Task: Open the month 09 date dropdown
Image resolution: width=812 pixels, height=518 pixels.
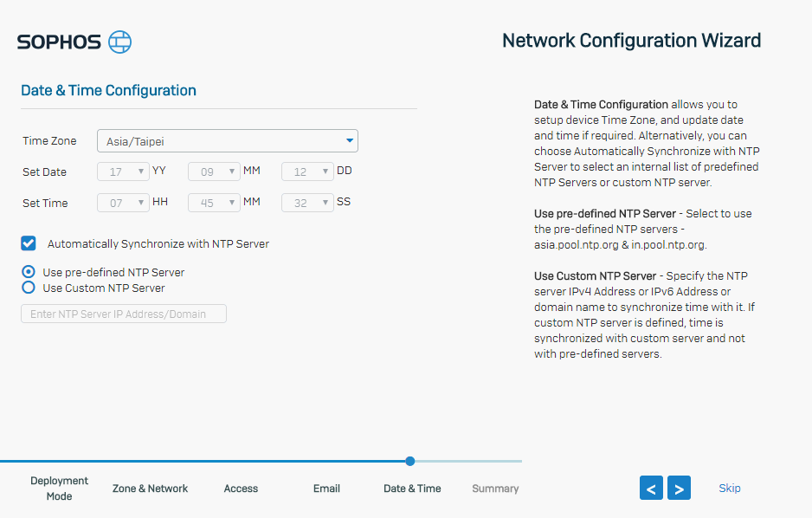Action: pyautogui.click(x=214, y=172)
